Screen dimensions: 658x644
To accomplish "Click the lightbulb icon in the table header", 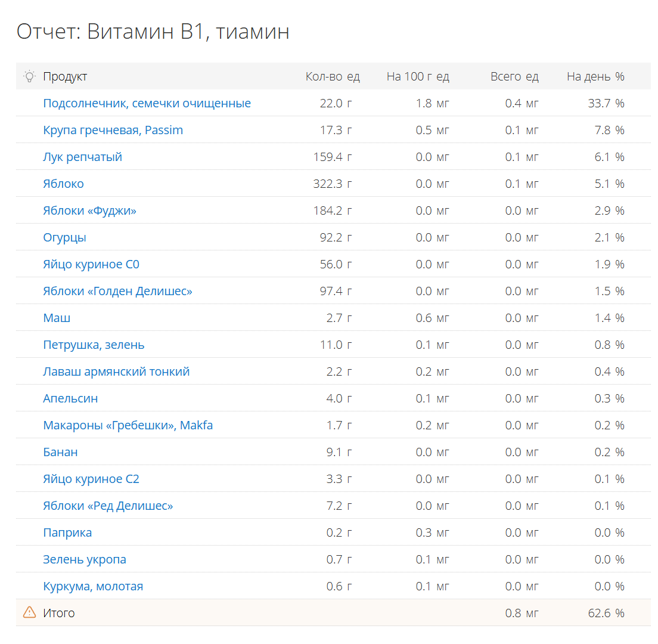I will pyautogui.click(x=29, y=76).
